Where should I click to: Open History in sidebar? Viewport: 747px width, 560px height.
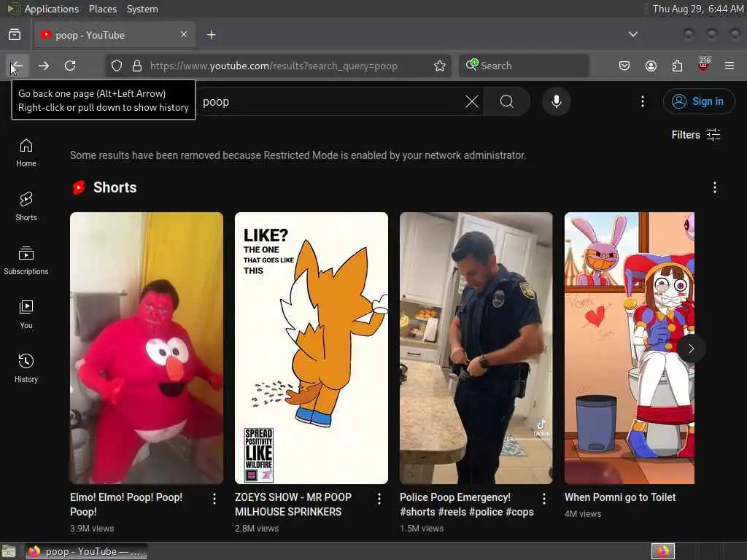click(x=26, y=368)
